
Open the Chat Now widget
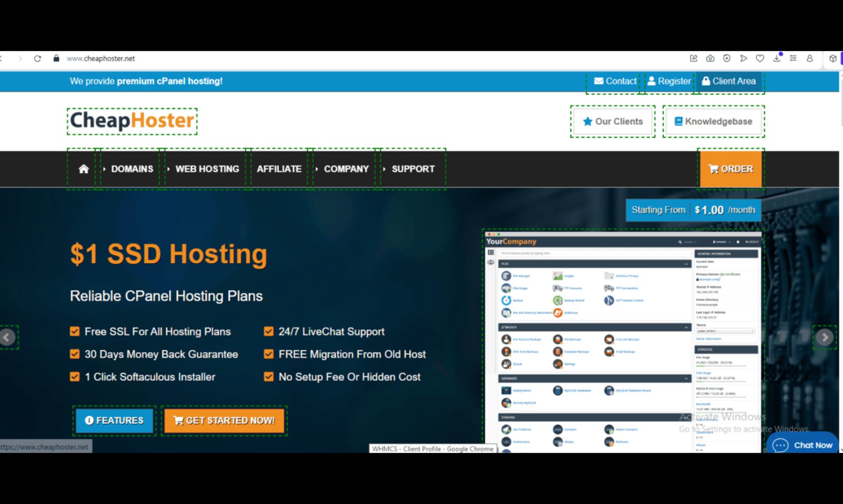[803, 445]
